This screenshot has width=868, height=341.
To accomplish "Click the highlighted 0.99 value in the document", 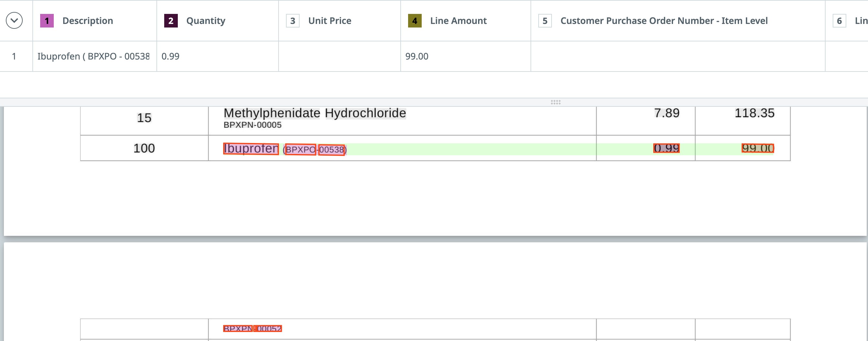I will point(667,148).
